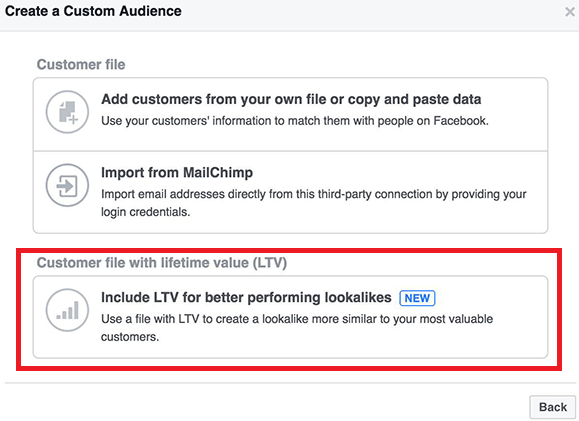This screenshot has width=579, height=421.
Task: Click 'login credentials.' text in MailChimp option
Action: (145, 212)
